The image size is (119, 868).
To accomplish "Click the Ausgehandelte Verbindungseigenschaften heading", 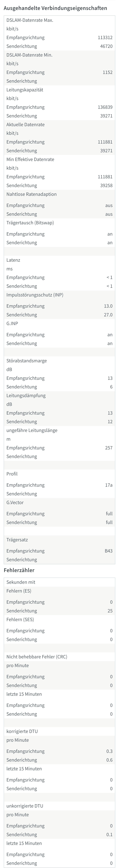I will [x=55, y=8].
